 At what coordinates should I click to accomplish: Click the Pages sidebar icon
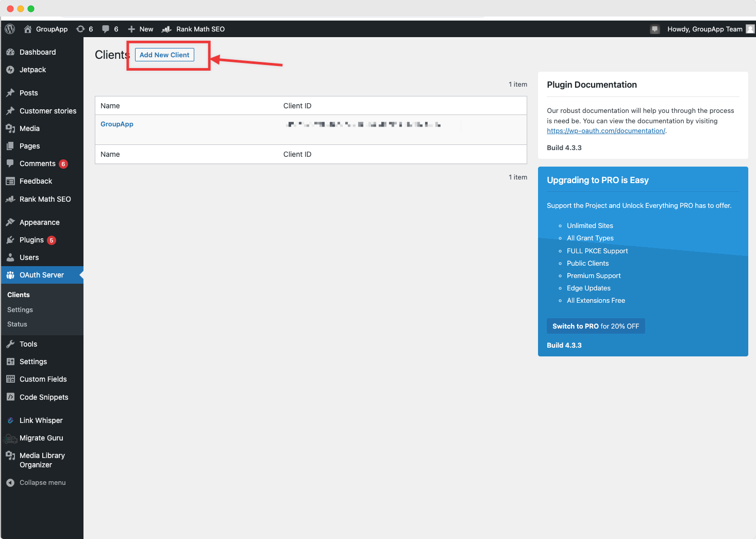pos(10,146)
